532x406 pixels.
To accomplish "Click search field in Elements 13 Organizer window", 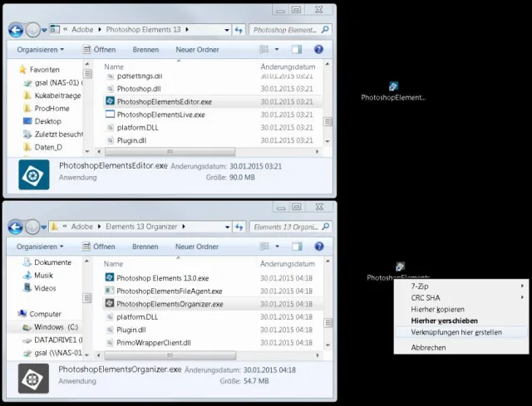I will click(x=290, y=227).
